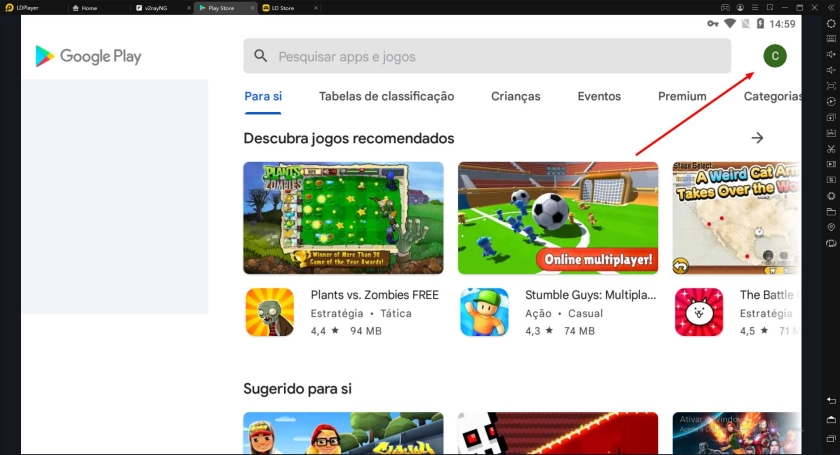The width and height of the screenshot is (840, 455).
Task: Click the Android back sidebar button
Action: click(x=831, y=400)
